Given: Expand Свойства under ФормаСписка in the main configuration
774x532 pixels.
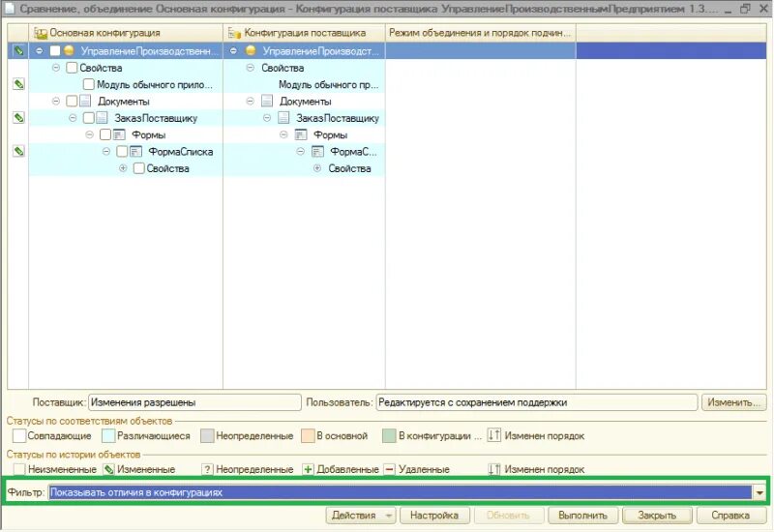Looking at the screenshot, I should [x=123, y=168].
